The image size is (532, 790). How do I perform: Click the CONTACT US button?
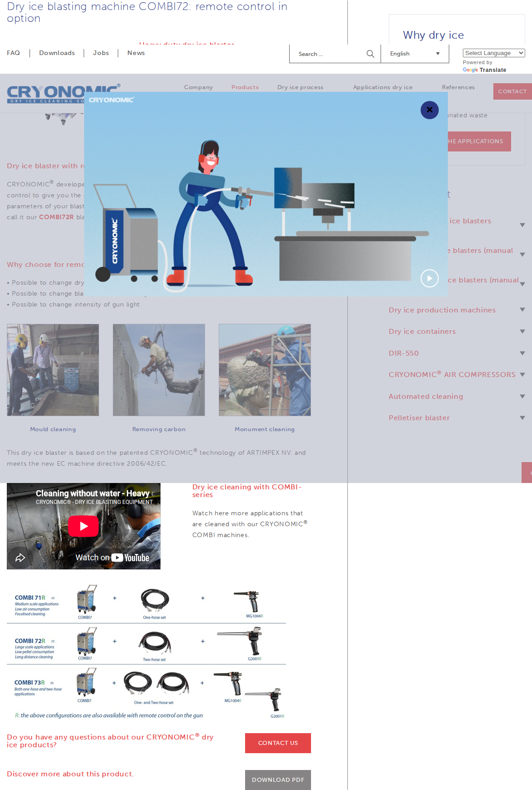click(x=278, y=743)
